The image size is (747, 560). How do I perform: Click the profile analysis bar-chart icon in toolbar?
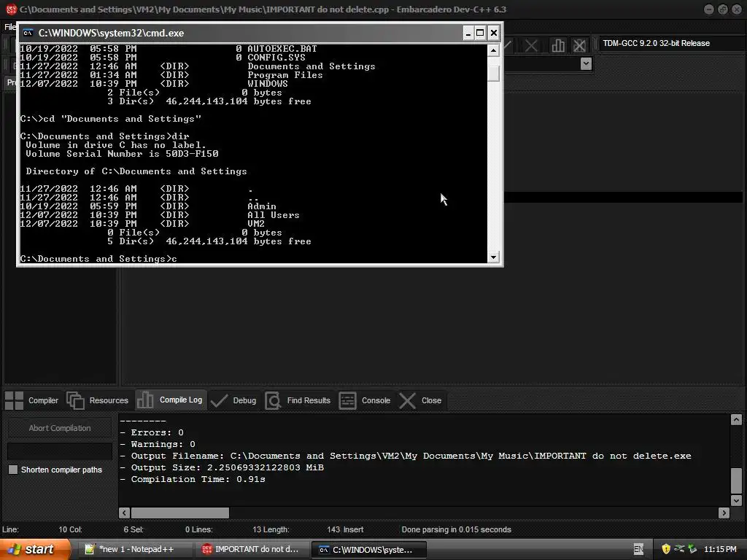click(558, 46)
